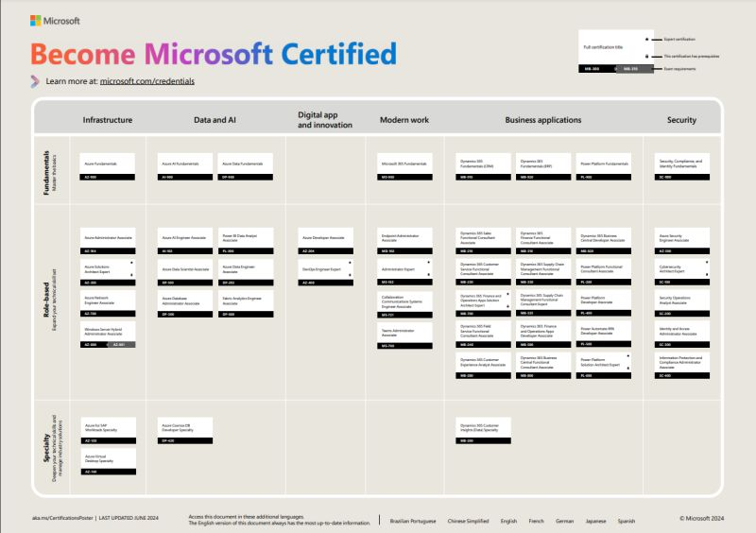
Task: Click Power Automate RPA Developer Associate card
Action: [x=604, y=334]
